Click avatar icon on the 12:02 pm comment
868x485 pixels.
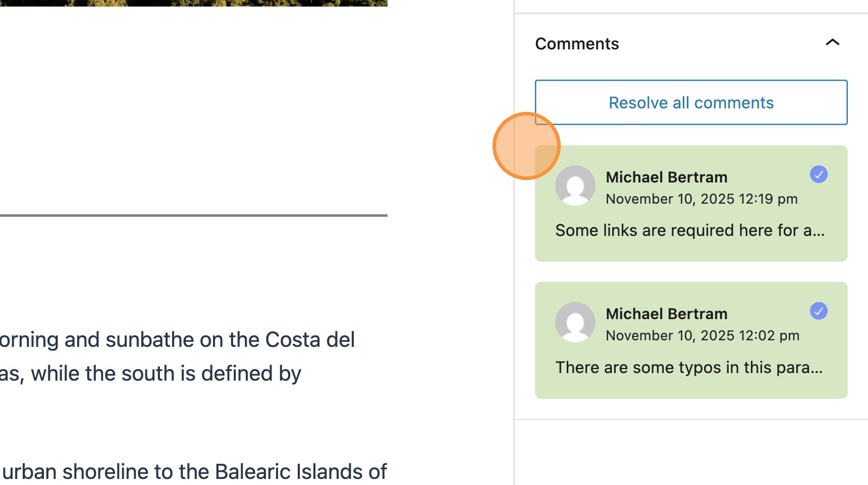pos(575,322)
